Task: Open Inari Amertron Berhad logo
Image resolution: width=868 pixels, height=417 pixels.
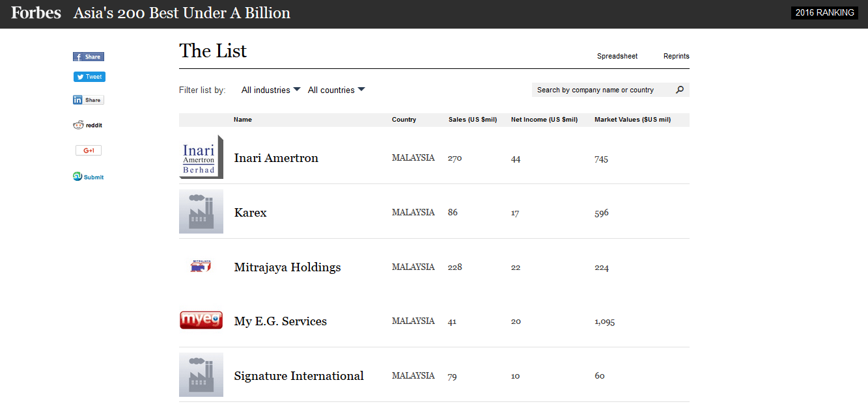Action: [x=201, y=157]
